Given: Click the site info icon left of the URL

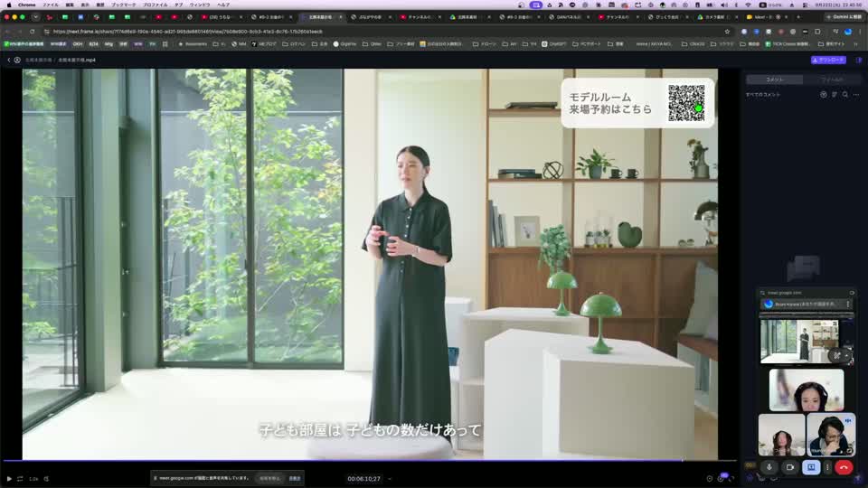Looking at the screenshot, I should click(46, 32).
